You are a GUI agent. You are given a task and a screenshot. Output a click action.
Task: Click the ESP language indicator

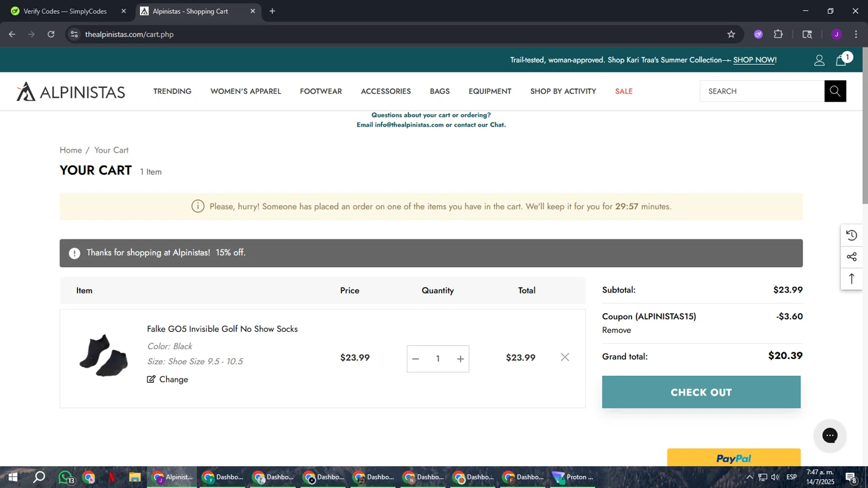(x=792, y=478)
